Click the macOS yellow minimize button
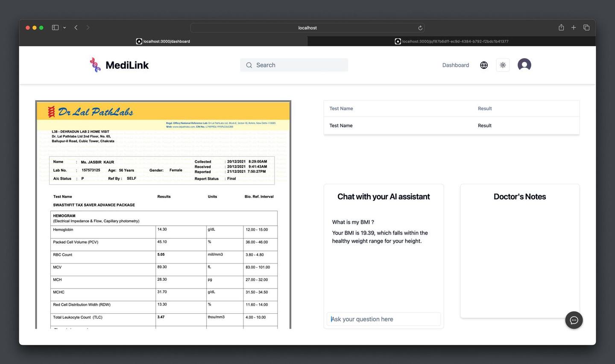This screenshot has height=364, width=615. pos(35,28)
